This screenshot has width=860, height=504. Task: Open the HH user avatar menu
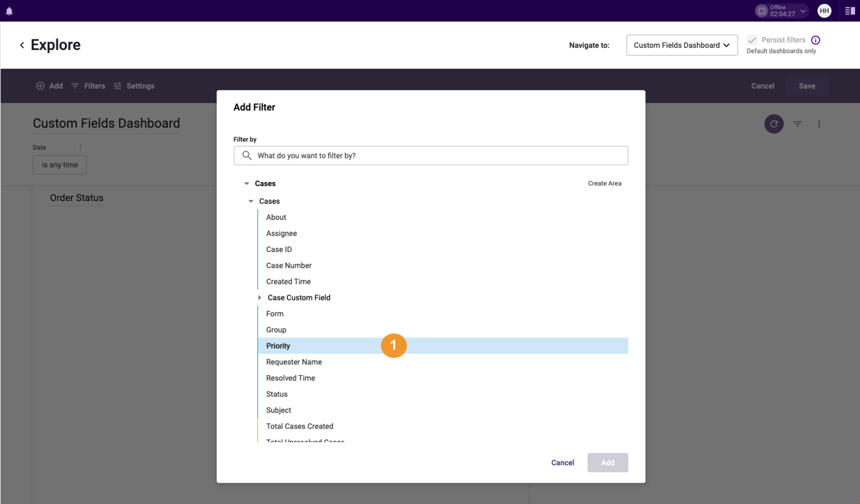824,11
